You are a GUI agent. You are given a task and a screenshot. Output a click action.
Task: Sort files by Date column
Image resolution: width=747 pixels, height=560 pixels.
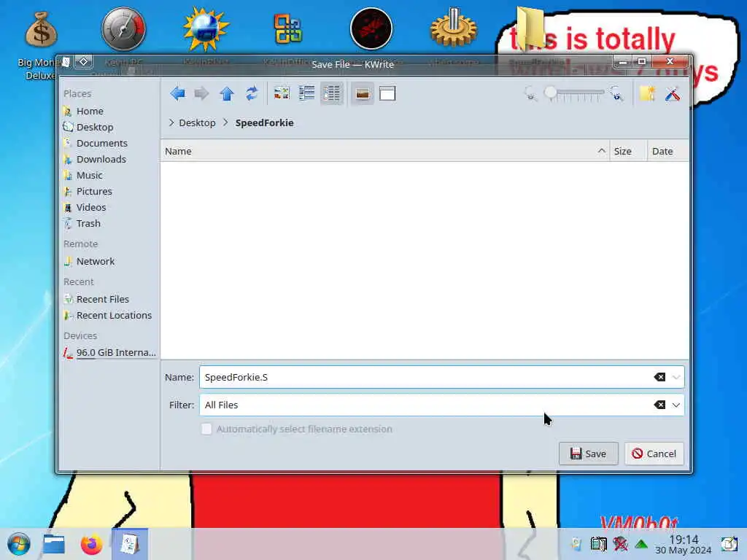pos(667,151)
